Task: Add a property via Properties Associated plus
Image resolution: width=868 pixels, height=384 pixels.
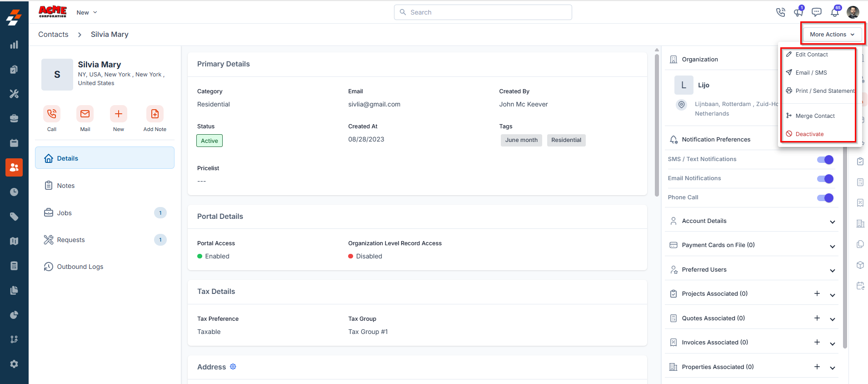Action: [817, 367]
